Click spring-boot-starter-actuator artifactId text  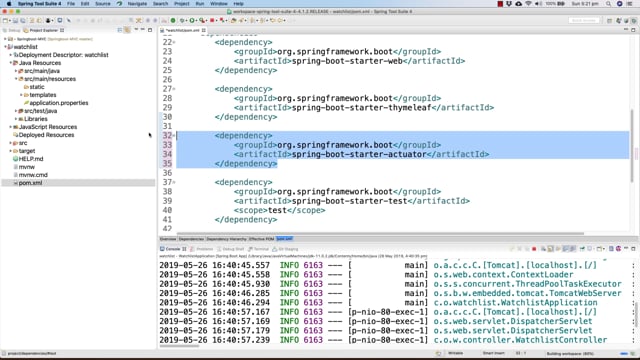359,154
